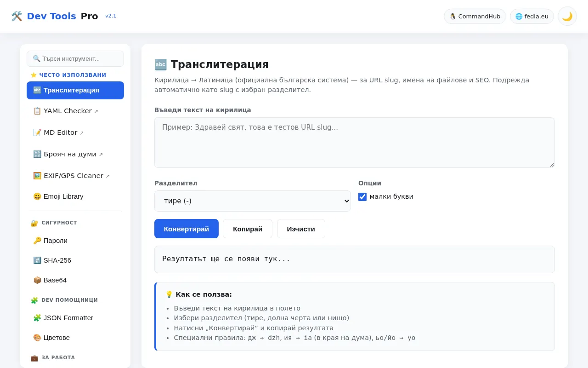Click the v2.1 version label
This screenshot has width=588, height=368.
click(111, 16)
